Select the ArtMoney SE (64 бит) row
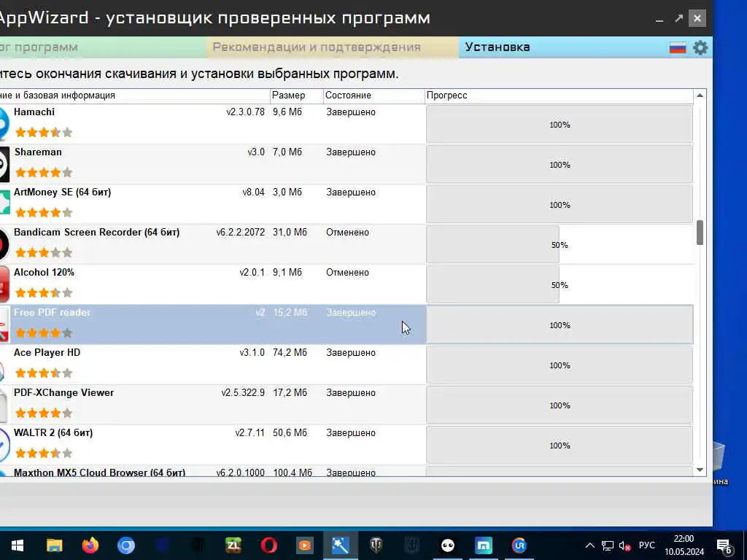747x560 pixels. (x=347, y=204)
